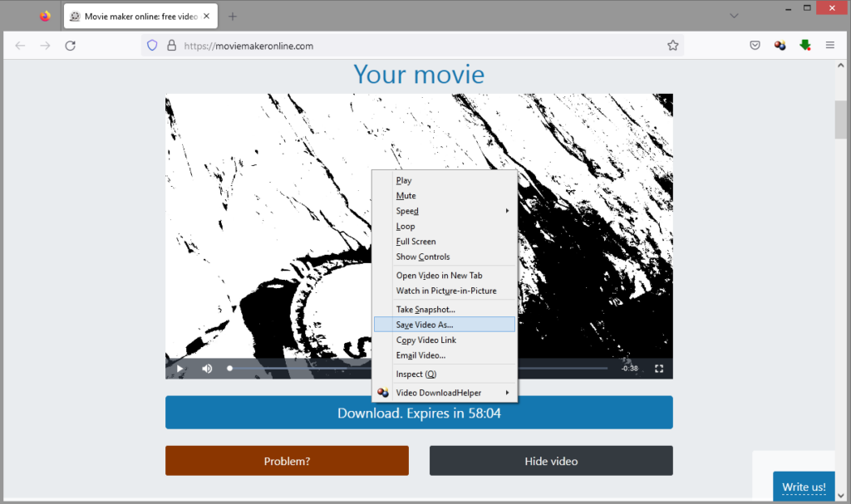Open Firefox hamburger application menu
The height and width of the screenshot is (504, 851).
click(x=829, y=46)
